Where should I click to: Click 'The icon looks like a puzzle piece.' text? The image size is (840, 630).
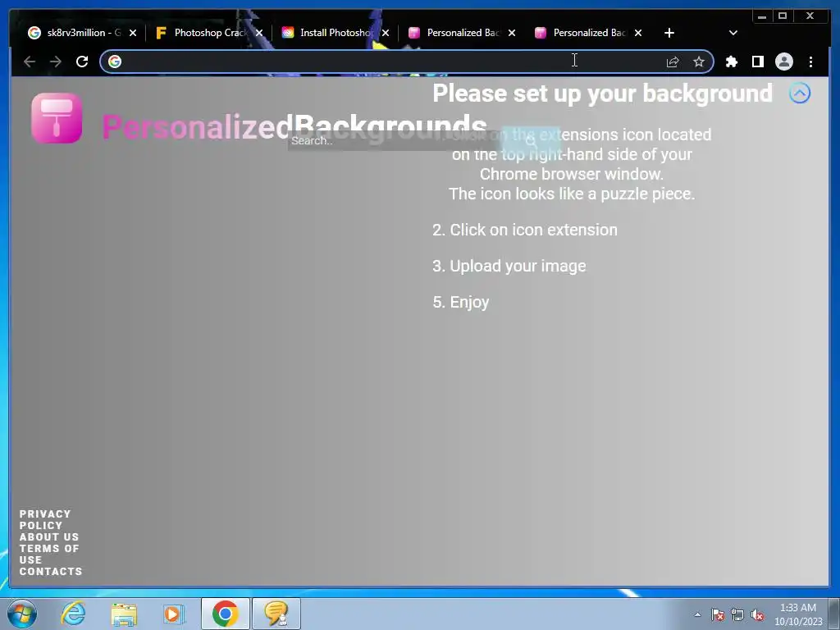point(572,194)
